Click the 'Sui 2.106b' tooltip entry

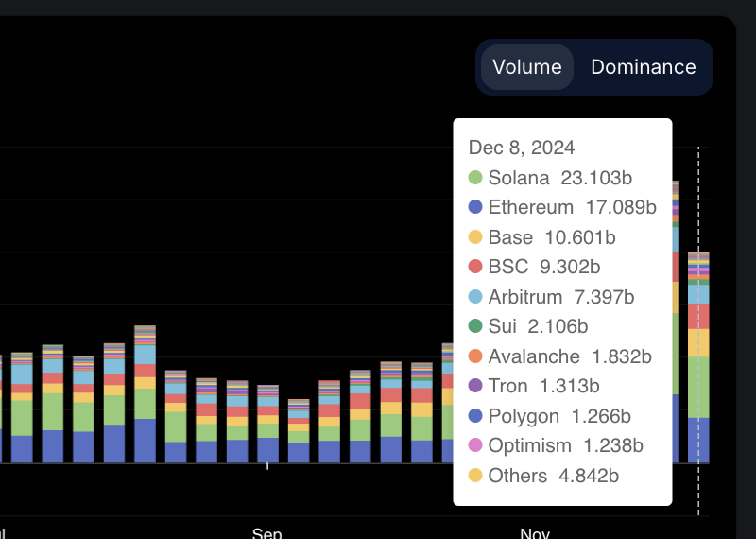pos(528,326)
